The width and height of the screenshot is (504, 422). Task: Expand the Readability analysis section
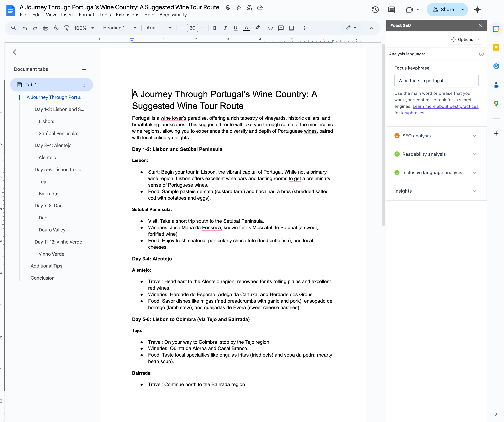coord(436,154)
